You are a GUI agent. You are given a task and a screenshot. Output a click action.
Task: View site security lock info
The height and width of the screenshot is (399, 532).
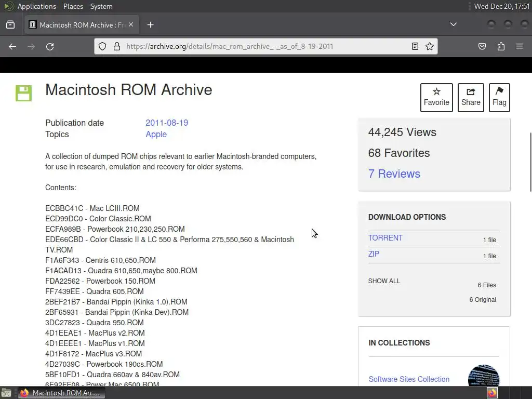tap(117, 46)
